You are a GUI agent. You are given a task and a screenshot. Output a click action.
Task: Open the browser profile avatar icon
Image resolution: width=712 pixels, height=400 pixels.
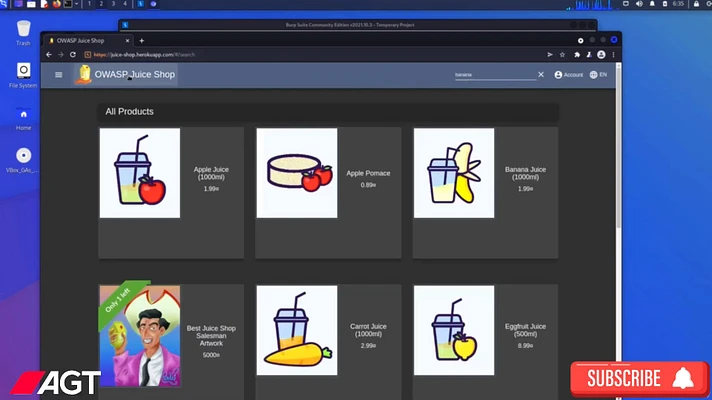click(601, 54)
